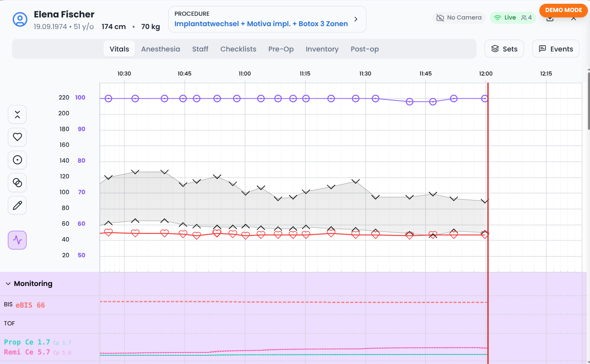
Task: Click the purple 90 SpO2 axis label
Action: pyautogui.click(x=81, y=129)
